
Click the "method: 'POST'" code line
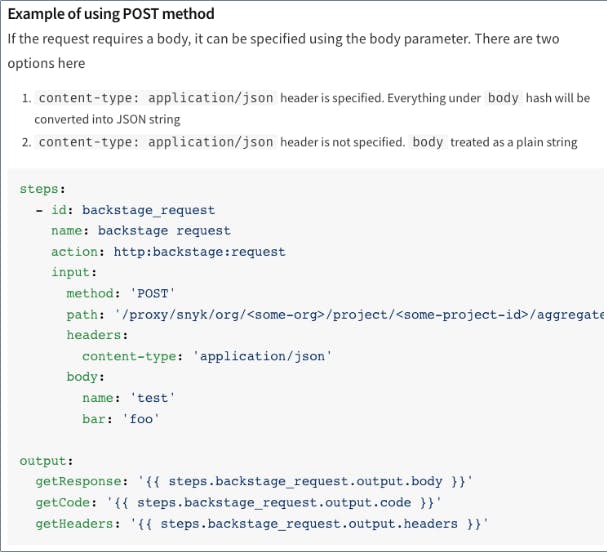[x=120, y=293]
